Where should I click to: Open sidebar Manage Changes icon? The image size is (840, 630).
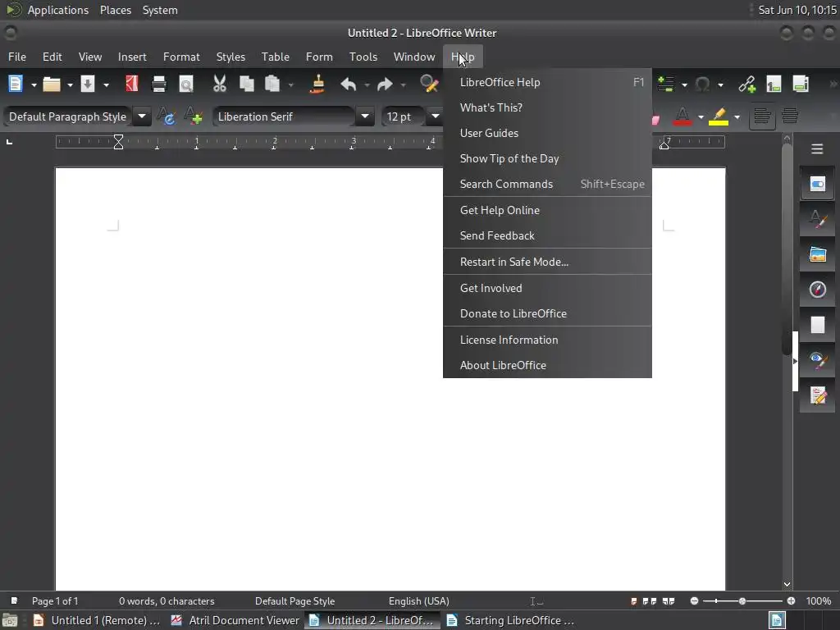click(x=817, y=396)
